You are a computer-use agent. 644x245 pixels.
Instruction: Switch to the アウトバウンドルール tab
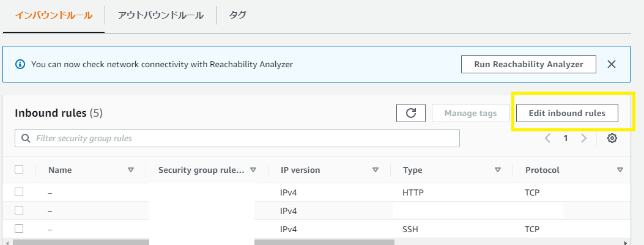pyautogui.click(x=161, y=15)
